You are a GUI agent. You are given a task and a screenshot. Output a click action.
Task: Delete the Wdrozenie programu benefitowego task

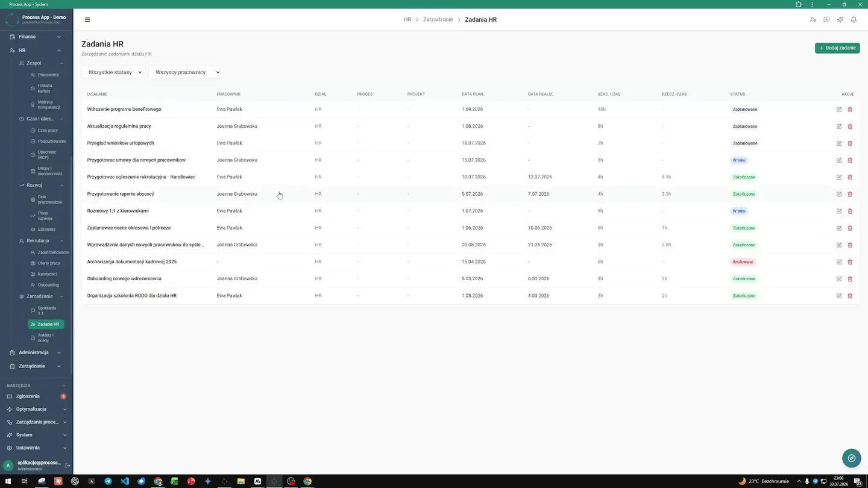[x=850, y=110]
